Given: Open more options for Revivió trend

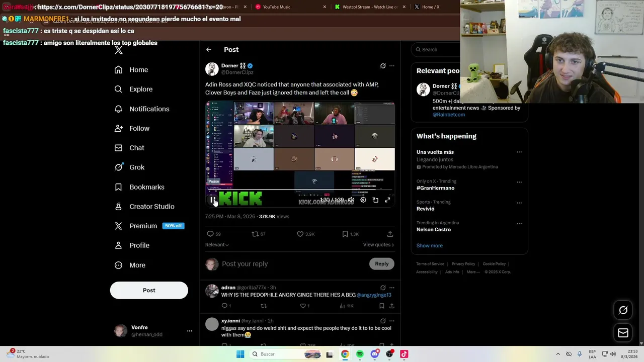Looking at the screenshot, I should click(x=519, y=203).
